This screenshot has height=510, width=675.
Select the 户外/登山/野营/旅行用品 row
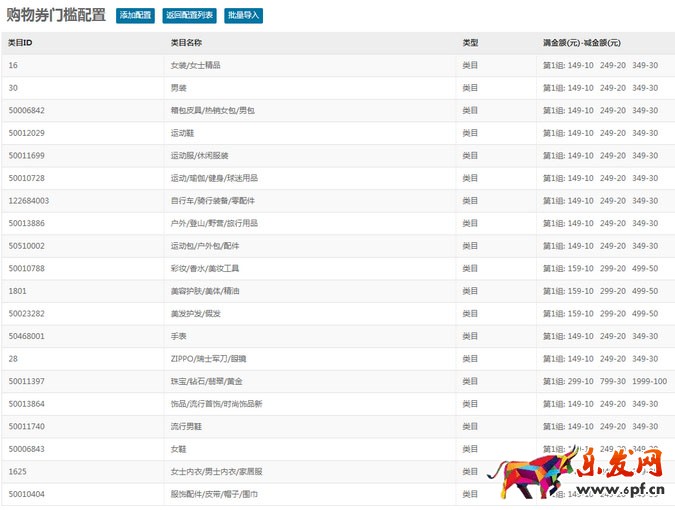pyautogui.click(x=214, y=223)
